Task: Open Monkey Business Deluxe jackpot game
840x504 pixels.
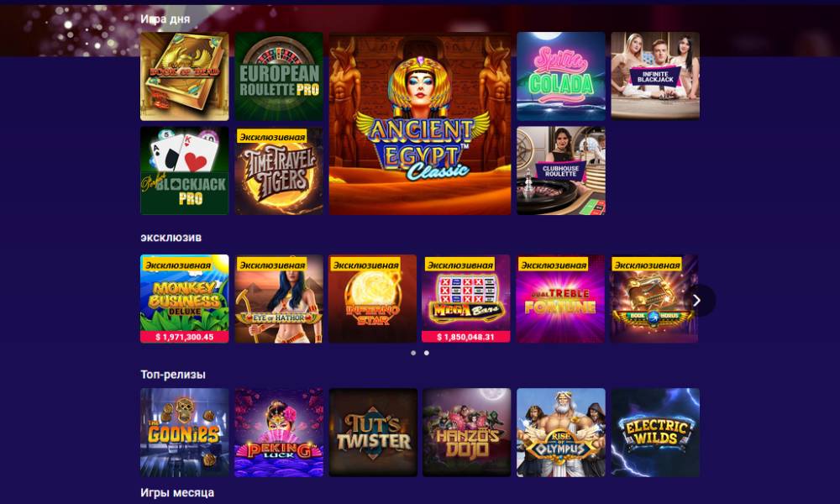Action: coord(184,298)
